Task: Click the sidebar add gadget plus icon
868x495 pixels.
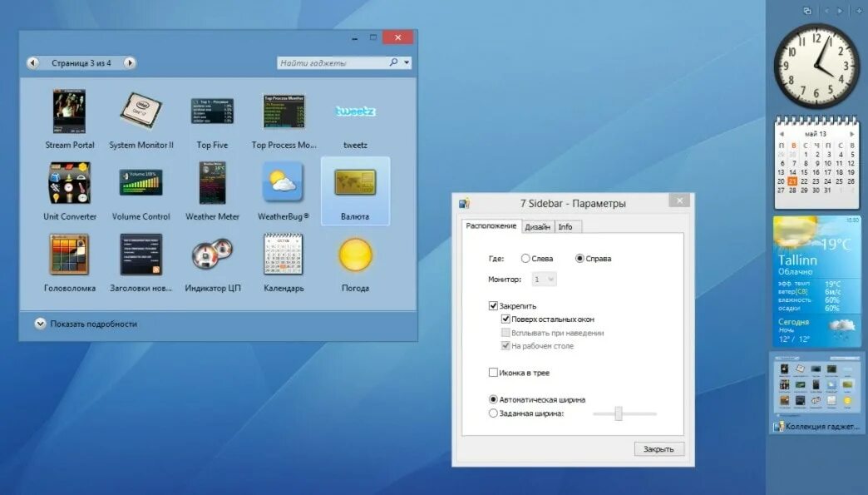Action: pos(859,11)
